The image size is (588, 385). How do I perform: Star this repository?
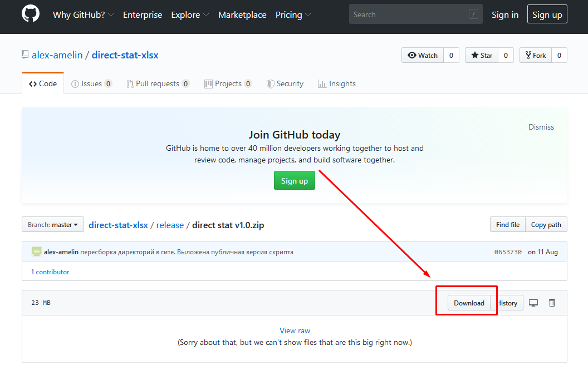click(482, 56)
